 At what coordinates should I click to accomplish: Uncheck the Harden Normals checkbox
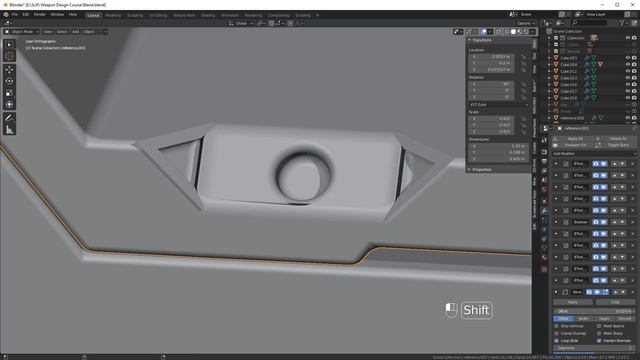coord(599,341)
